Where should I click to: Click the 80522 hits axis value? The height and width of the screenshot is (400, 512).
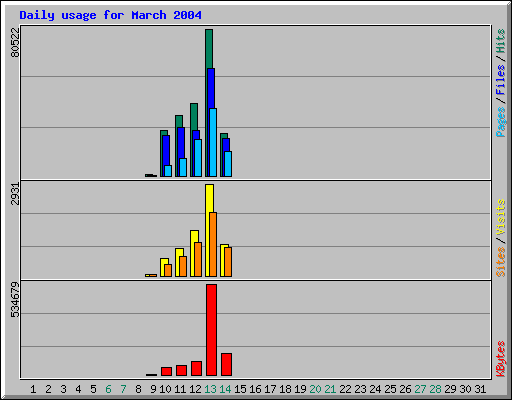(x=15, y=42)
